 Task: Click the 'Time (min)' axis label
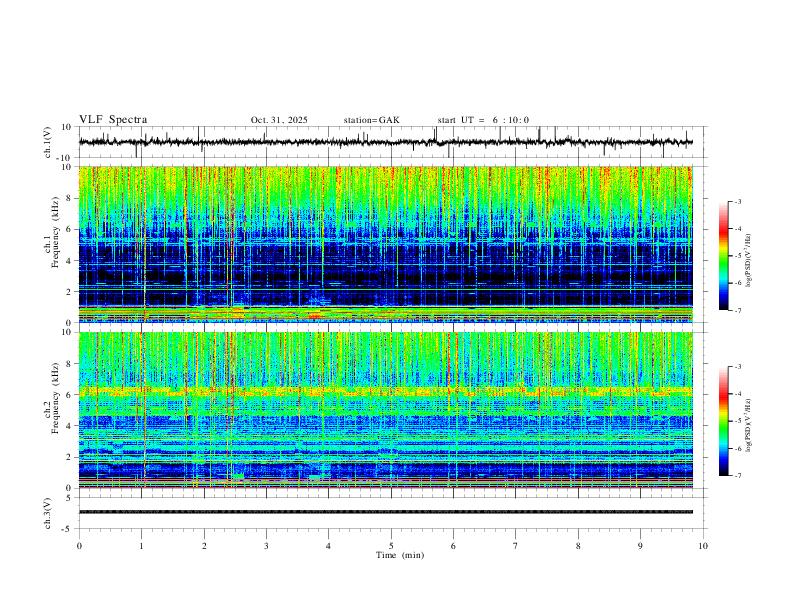pyautogui.click(x=400, y=555)
